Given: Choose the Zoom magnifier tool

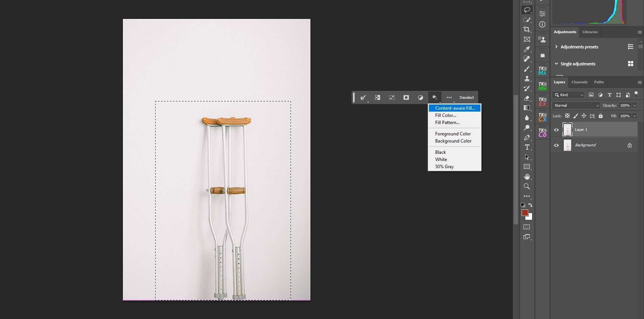Looking at the screenshot, I should tap(526, 186).
